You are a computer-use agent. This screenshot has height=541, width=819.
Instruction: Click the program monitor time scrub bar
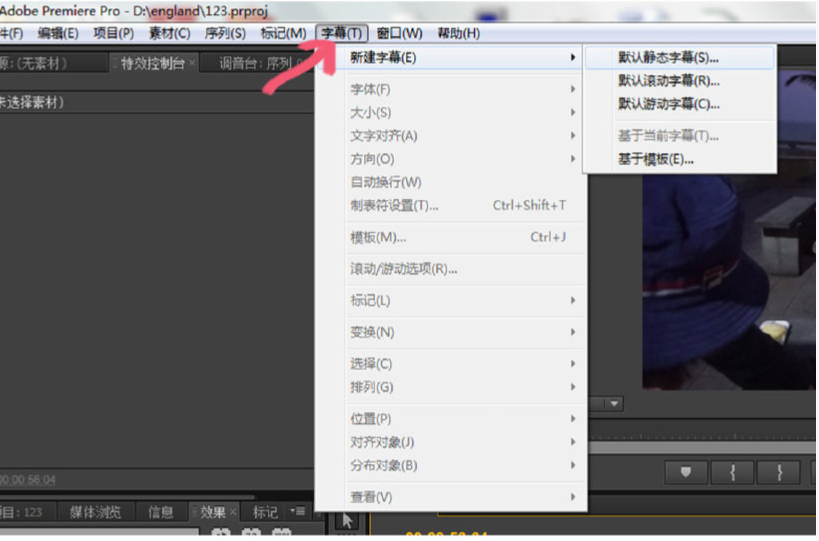[703, 448]
